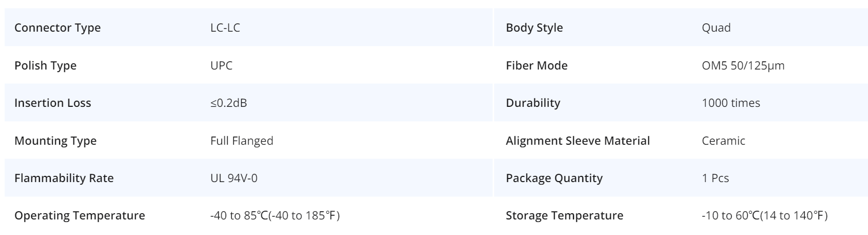
Task: Select the 1000 times durability value
Action: click(731, 103)
